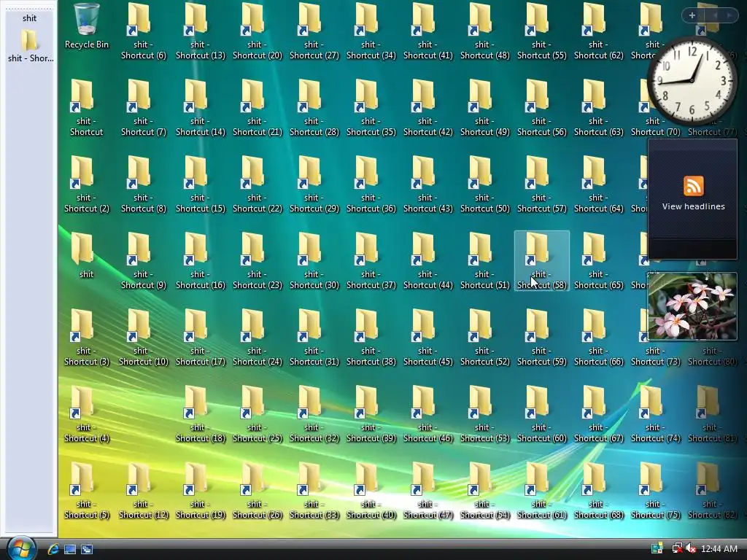Select the 'shit - Shortcut (37)' icon
747x560 pixels.
click(371, 261)
